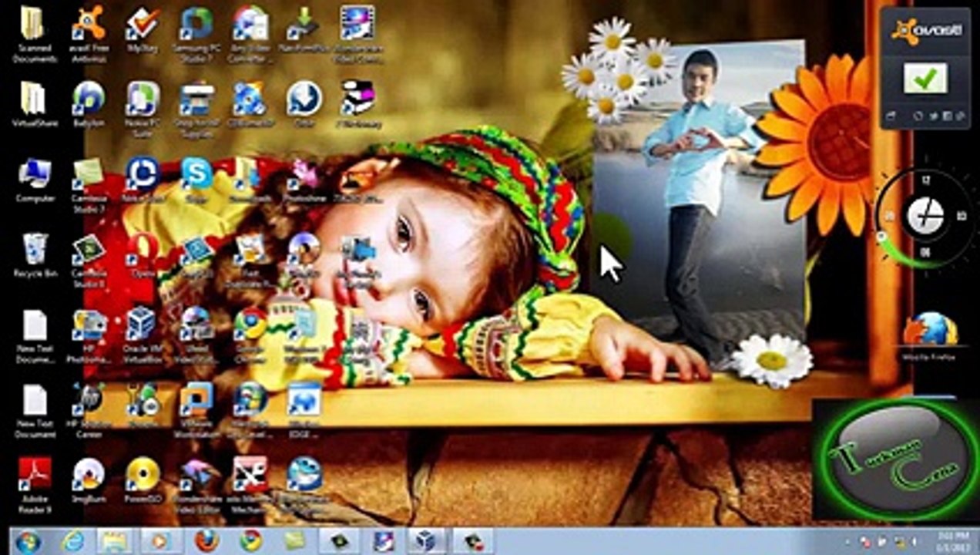The height and width of the screenshot is (555, 980).
Task: Open Internet Explorer from the taskbar
Action: click(73, 541)
